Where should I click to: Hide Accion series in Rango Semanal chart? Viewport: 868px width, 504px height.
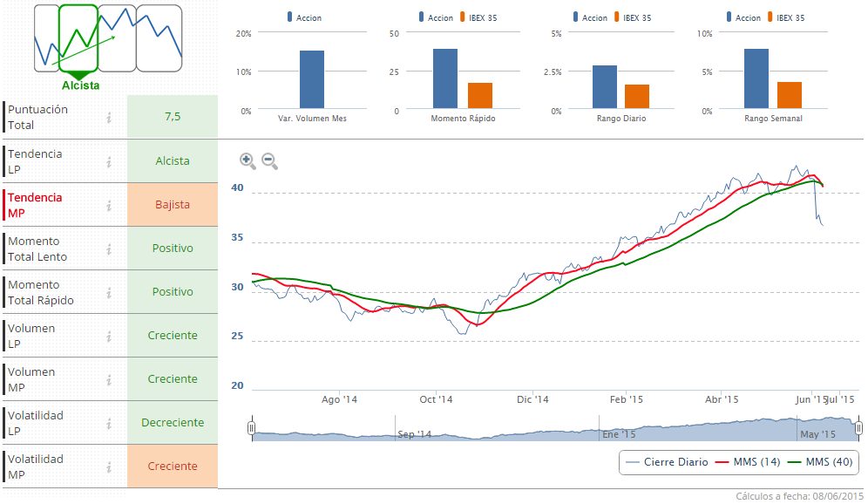point(742,17)
